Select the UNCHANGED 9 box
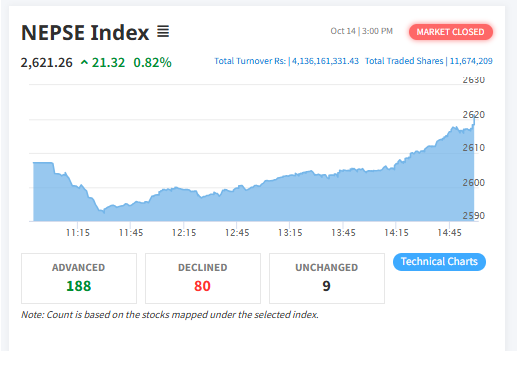517x368 pixels. click(327, 278)
